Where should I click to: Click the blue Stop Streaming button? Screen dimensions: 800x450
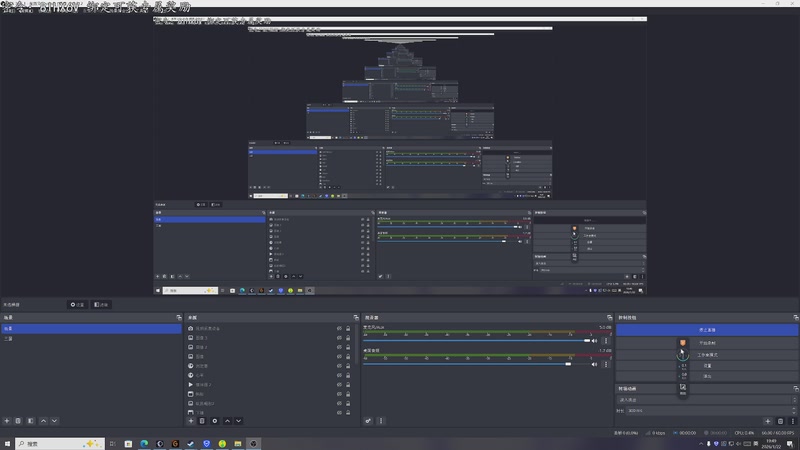(x=707, y=330)
